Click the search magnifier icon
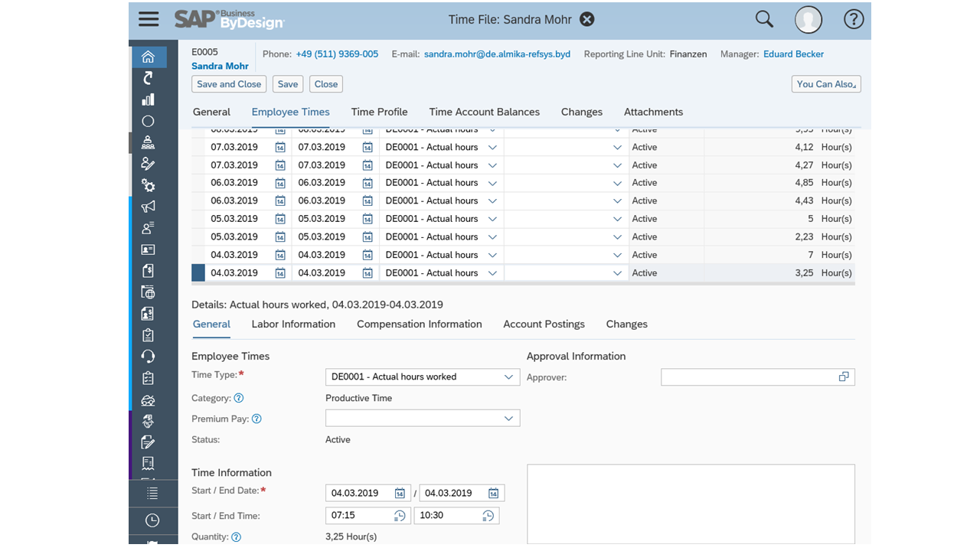This screenshot has height=551, width=980. pos(764,19)
